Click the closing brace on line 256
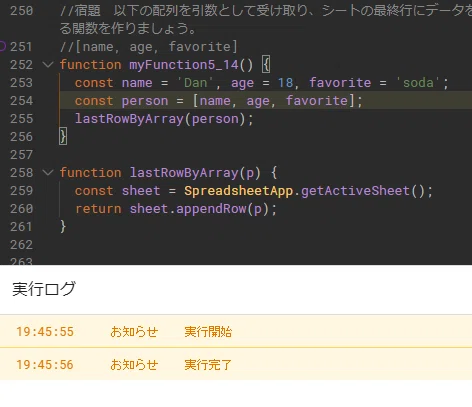Image resolution: width=472 pixels, height=407 pixels. (63, 137)
